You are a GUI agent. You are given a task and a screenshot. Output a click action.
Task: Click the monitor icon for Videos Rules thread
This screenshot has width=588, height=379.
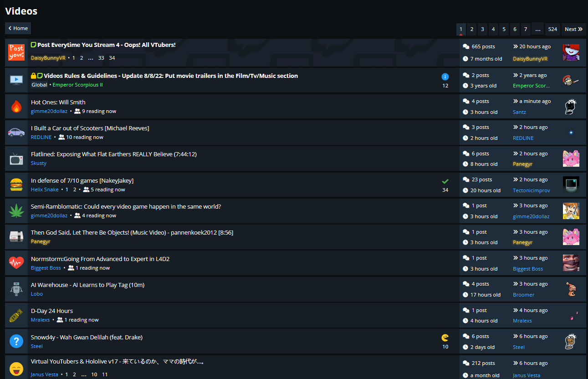tap(16, 80)
